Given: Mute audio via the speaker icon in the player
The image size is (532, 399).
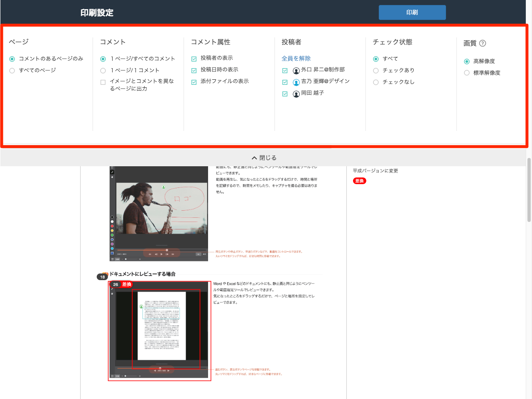Looking at the screenshot, I should pos(205,254).
